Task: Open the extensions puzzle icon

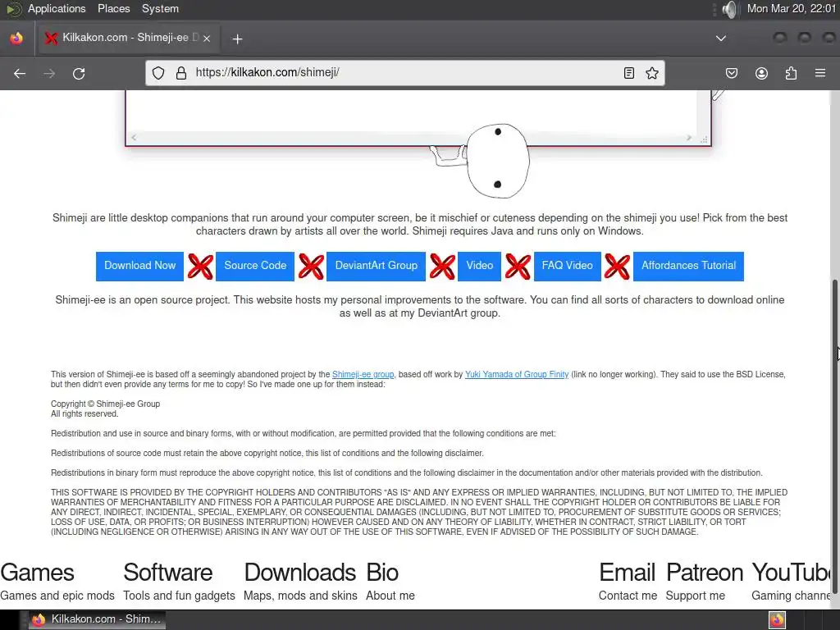Action: [791, 73]
